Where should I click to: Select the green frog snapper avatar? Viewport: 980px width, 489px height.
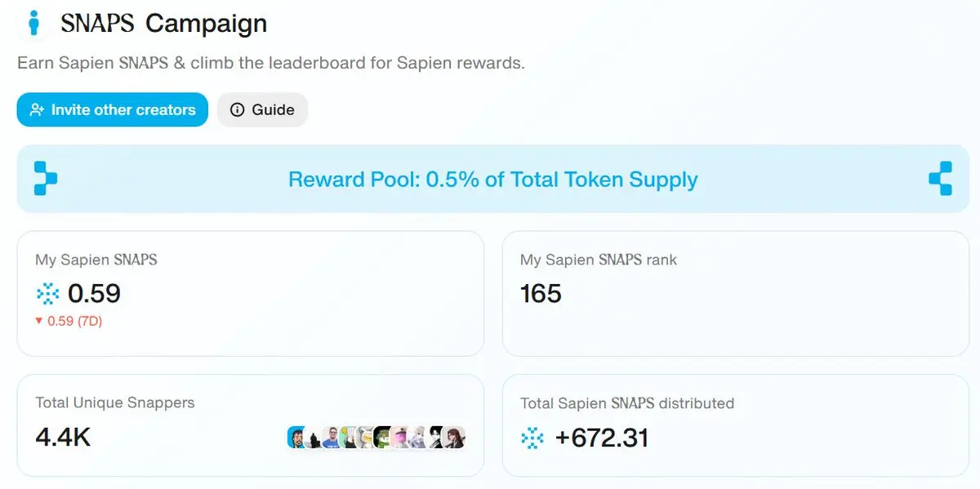tap(384, 438)
